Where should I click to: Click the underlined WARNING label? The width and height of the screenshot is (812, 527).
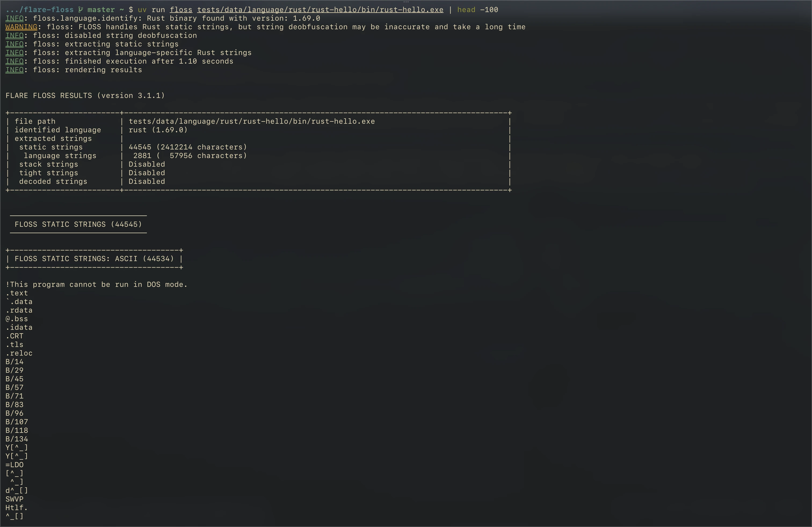click(x=21, y=27)
